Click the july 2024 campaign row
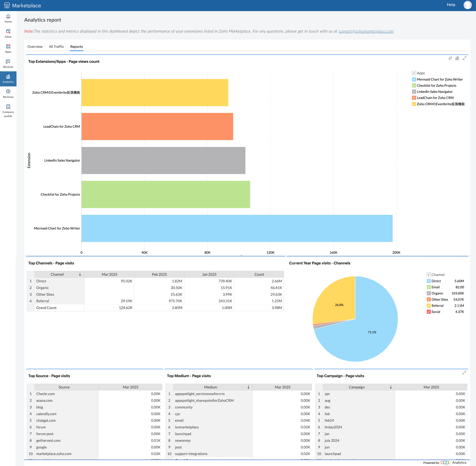The height and width of the screenshot is (466, 476). [391, 441]
